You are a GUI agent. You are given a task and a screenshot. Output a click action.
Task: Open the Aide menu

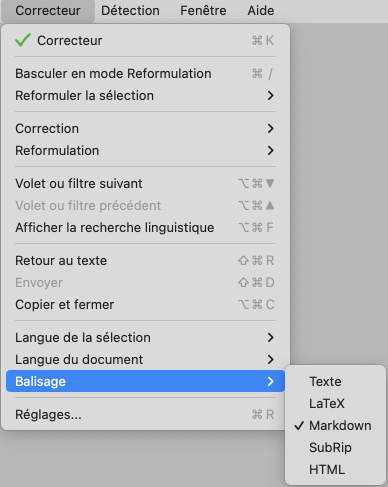[261, 11]
